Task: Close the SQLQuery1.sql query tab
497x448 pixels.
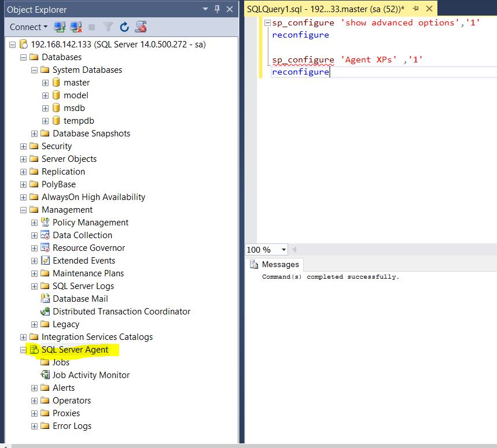Action: pyautogui.click(x=429, y=9)
